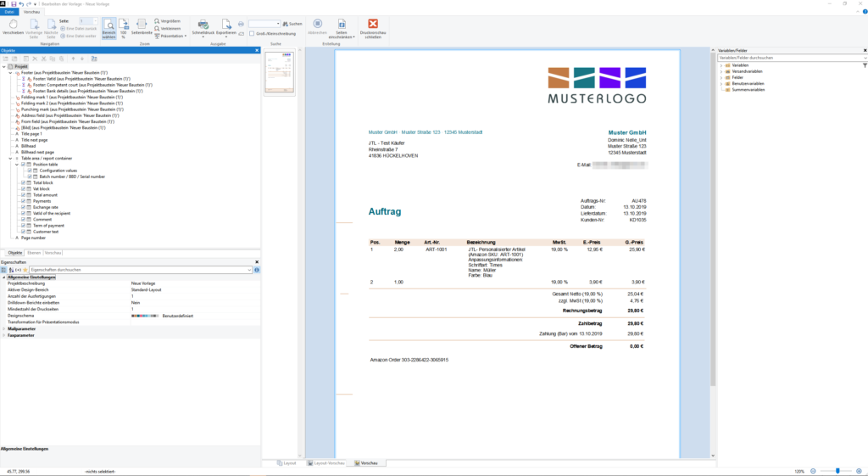
Task: Click the Suchen search button
Action: pyautogui.click(x=292, y=24)
